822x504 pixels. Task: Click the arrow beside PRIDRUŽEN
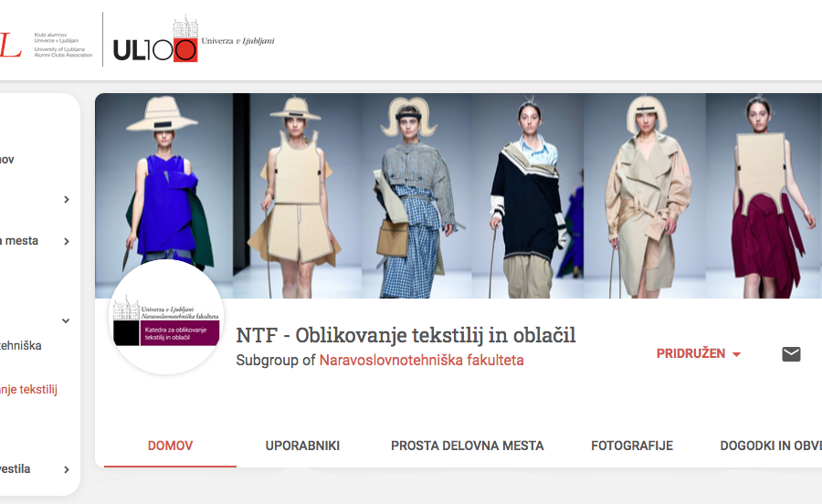point(736,354)
